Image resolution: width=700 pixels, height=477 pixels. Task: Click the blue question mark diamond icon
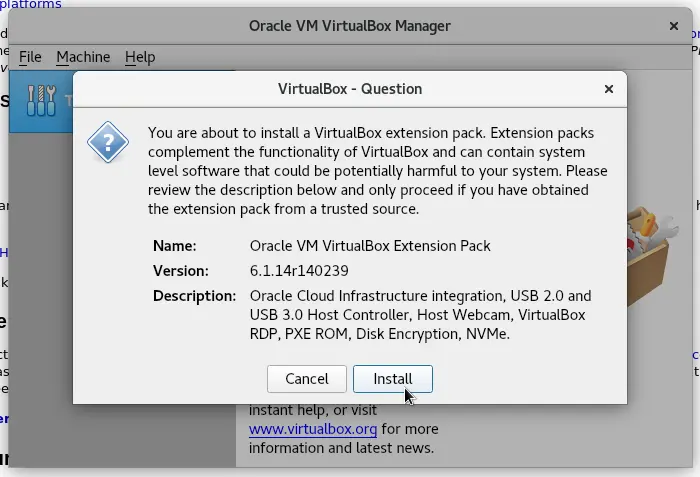coord(108,142)
